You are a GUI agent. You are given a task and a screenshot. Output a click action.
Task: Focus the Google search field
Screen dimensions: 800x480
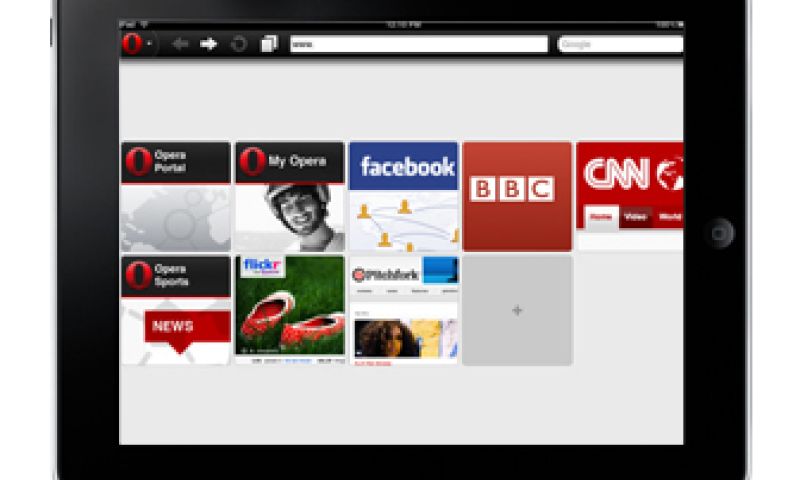[x=620, y=44]
